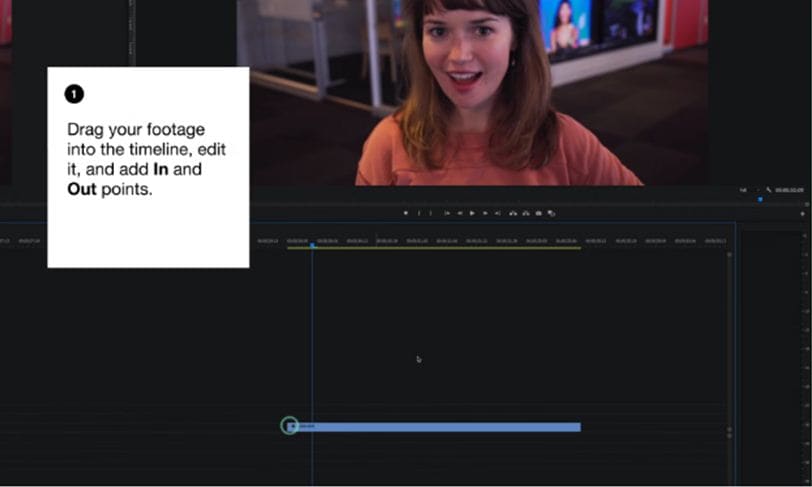Click the Mark In button
The width and height of the screenshot is (812, 487).
pyautogui.click(x=418, y=213)
